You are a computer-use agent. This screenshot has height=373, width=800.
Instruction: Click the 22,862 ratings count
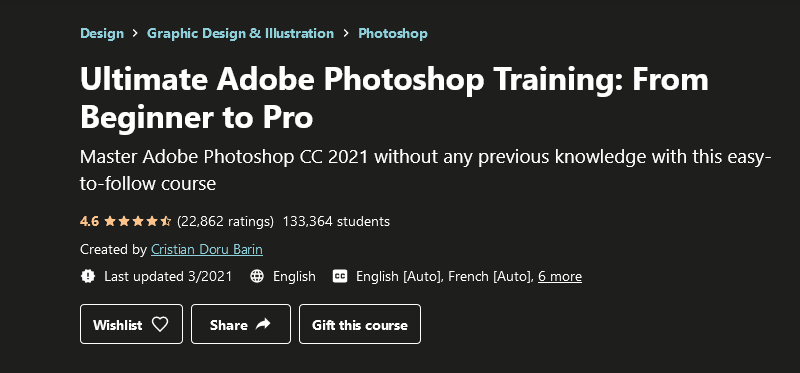click(225, 221)
